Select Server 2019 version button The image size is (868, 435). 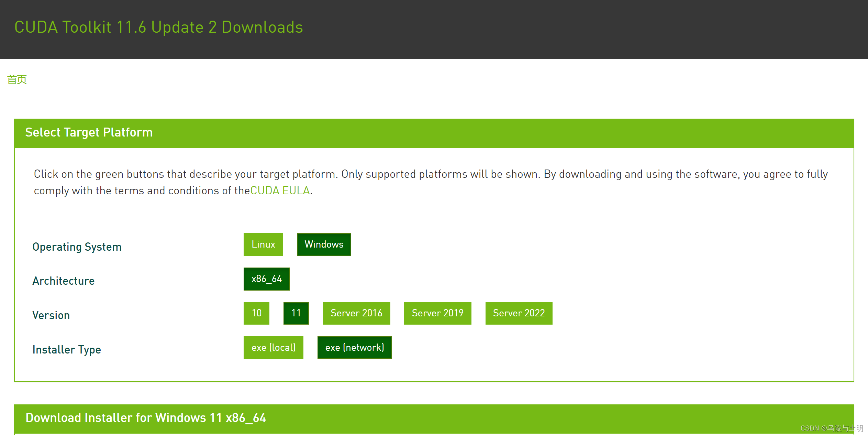pos(438,313)
